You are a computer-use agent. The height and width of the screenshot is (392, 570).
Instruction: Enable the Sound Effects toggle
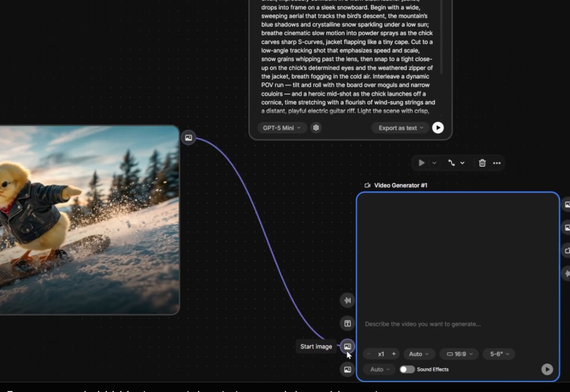click(x=407, y=369)
